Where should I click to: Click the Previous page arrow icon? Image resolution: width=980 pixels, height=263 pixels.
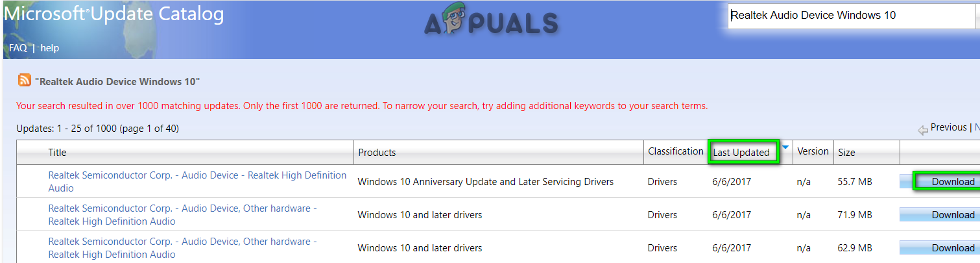(x=922, y=131)
